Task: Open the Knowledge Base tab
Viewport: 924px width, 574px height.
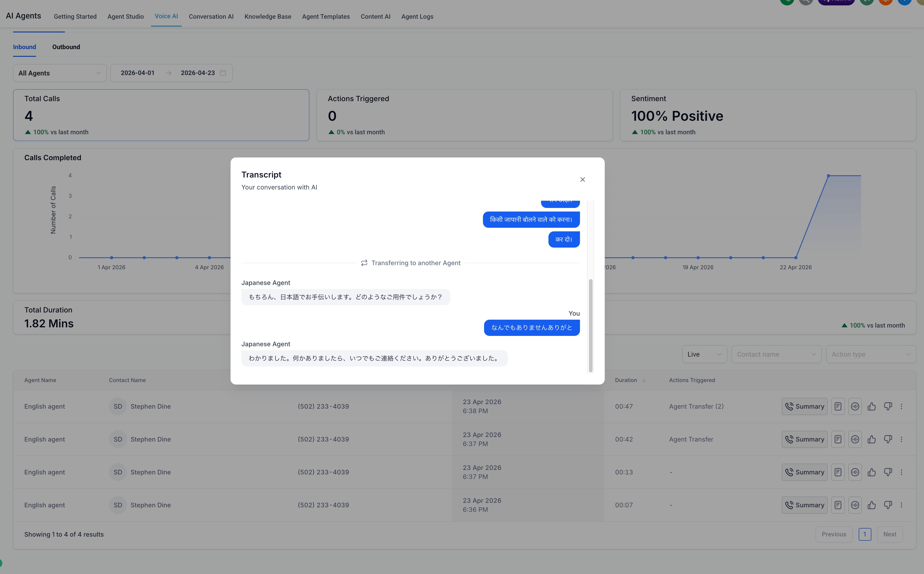Action: pos(268,17)
